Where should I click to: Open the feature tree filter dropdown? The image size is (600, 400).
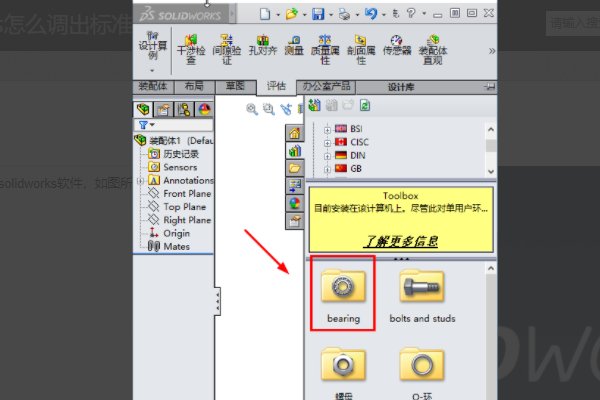147,125
